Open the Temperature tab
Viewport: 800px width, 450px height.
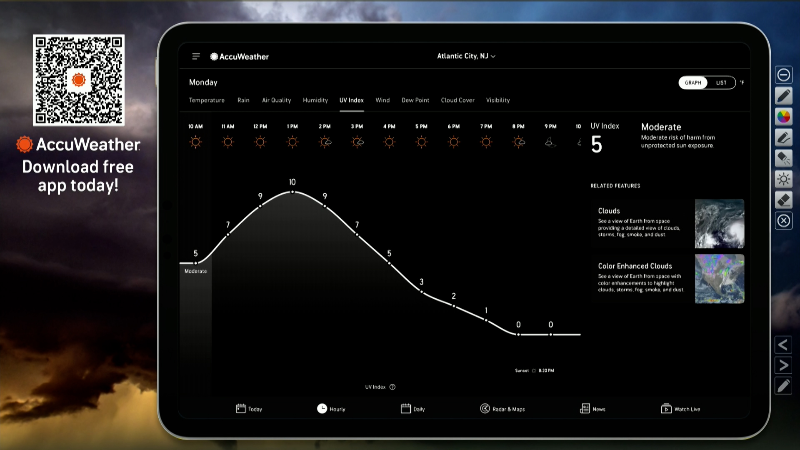207,100
